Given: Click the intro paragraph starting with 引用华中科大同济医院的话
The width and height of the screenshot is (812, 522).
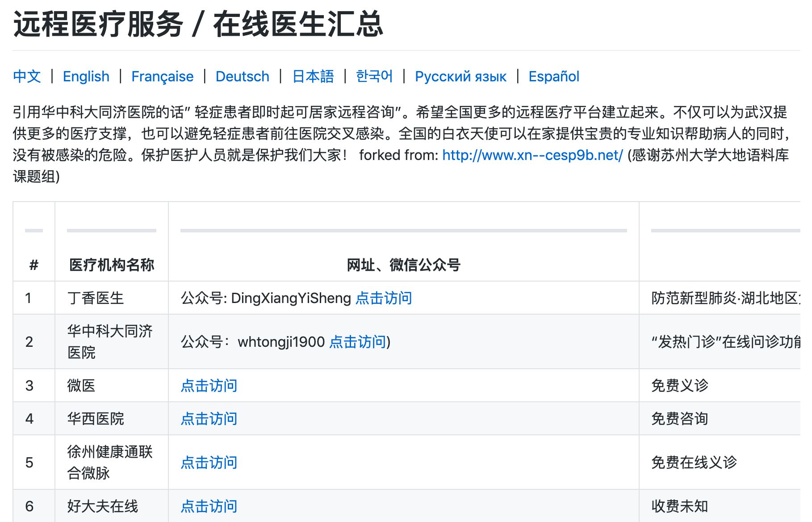Looking at the screenshot, I should point(402,144).
